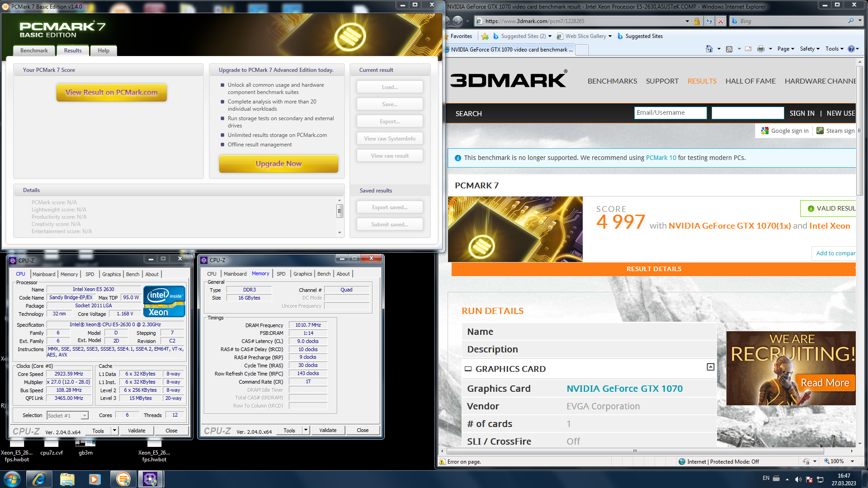Click View Result on PCMark.com button
The width and height of the screenshot is (868, 488).
[x=112, y=92]
